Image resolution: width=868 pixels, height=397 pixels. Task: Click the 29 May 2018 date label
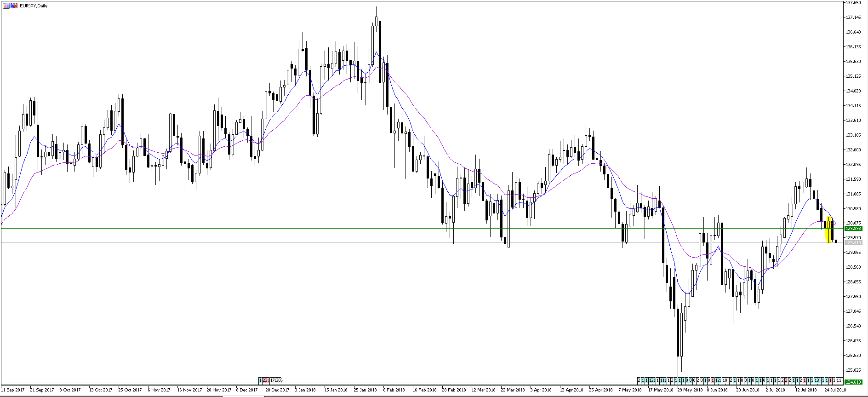coord(690,390)
